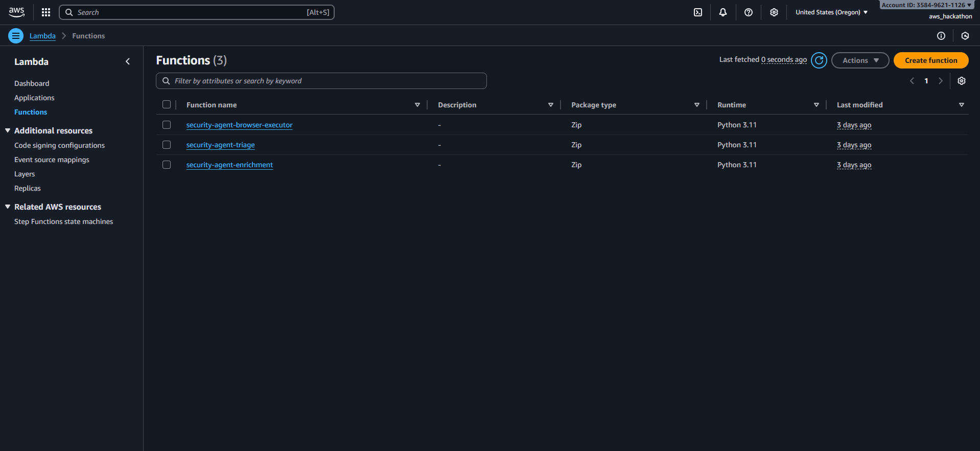
Task: Open Dashboard in Lambda sidebar
Action: pos(32,83)
